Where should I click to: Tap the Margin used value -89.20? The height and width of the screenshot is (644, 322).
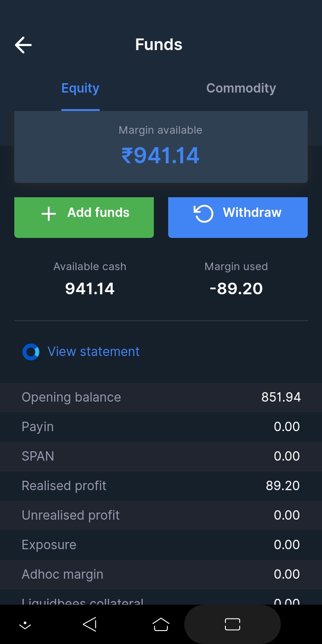(236, 289)
